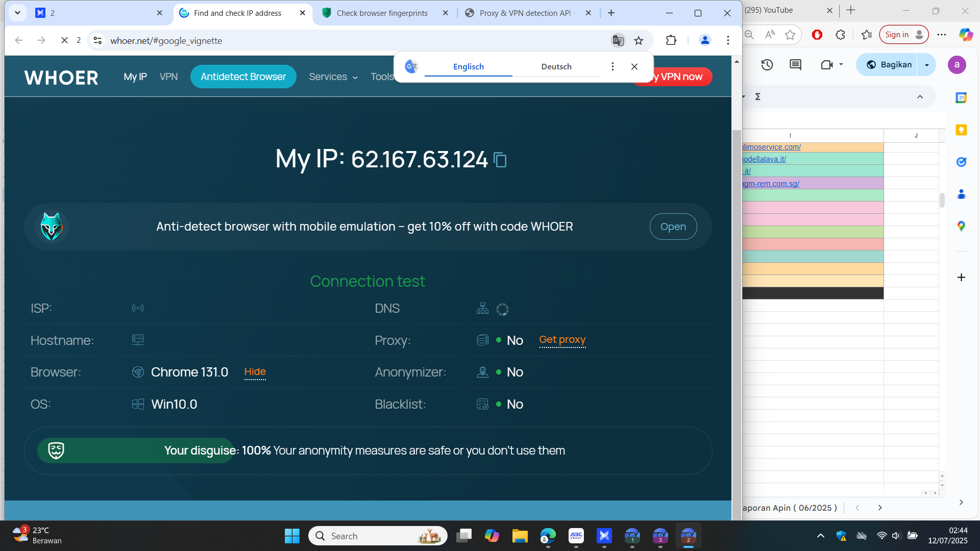Click the red shield extension icon in Edge
Image resolution: width=980 pixels, height=551 pixels.
pos(817,35)
